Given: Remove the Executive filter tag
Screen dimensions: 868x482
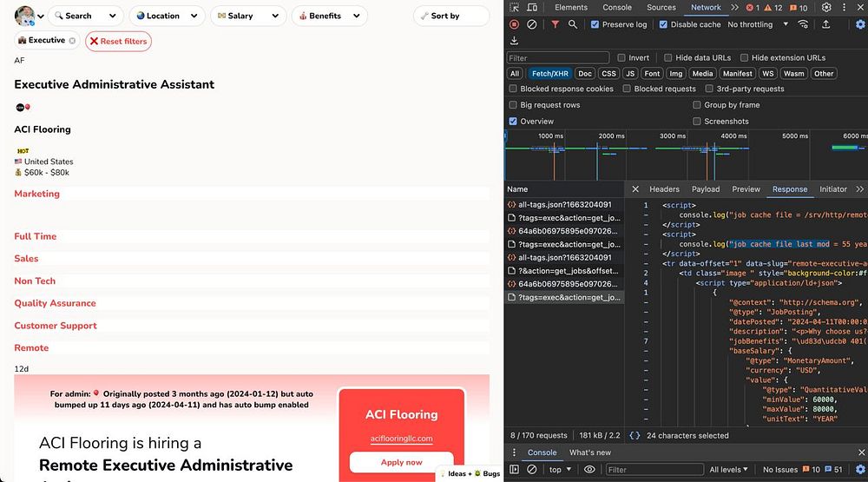Looking at the screenshot, I should pos(73,41).
